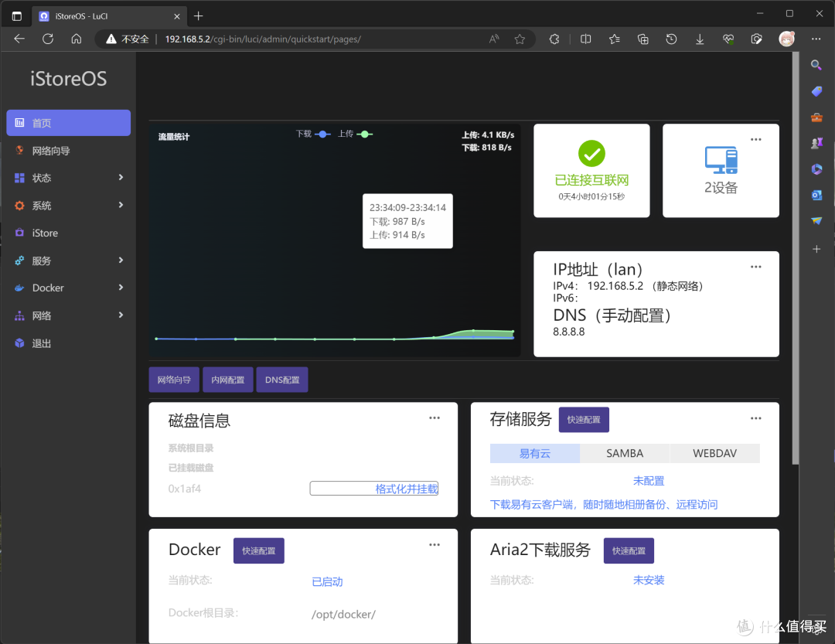This screenshot has height=644, width=835.
Task: Expand the Docker sidebar menu chevron
Action: 121,288
